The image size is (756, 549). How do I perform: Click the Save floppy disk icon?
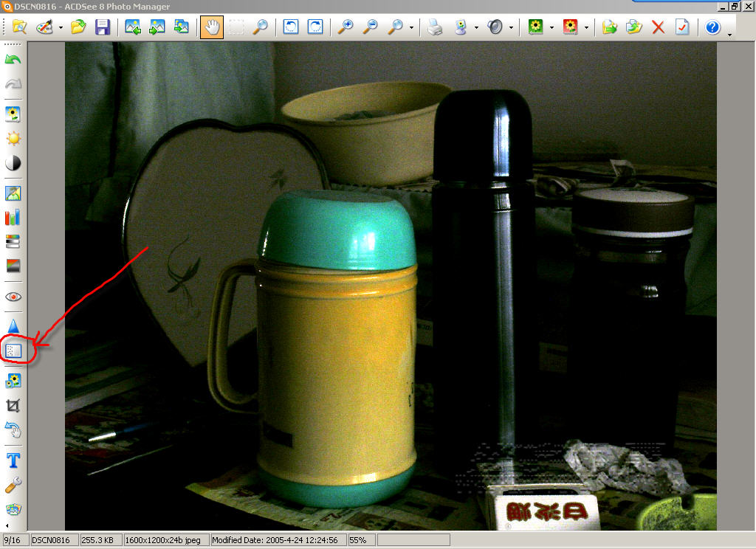coord(103,27)
